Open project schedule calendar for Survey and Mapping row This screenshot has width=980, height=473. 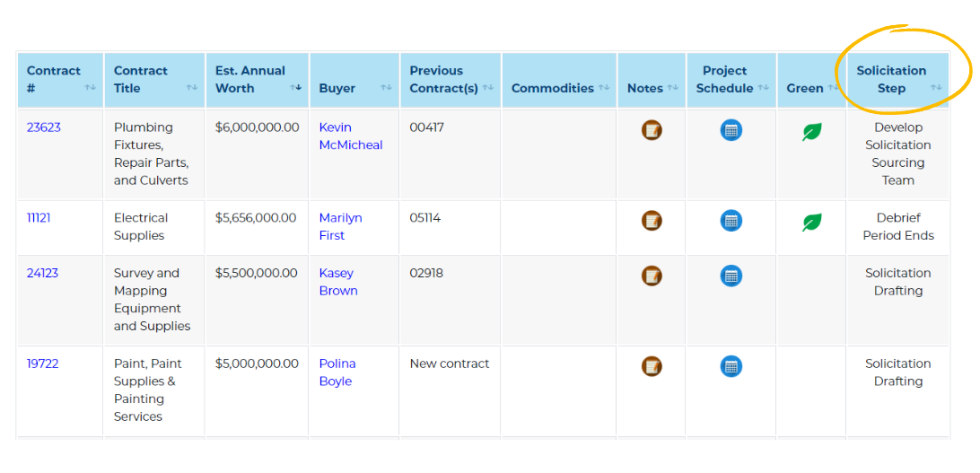[731, 276]
